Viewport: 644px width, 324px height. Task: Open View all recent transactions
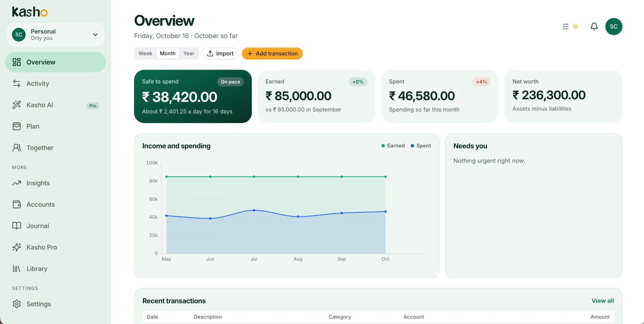click(x=603, y=301)
